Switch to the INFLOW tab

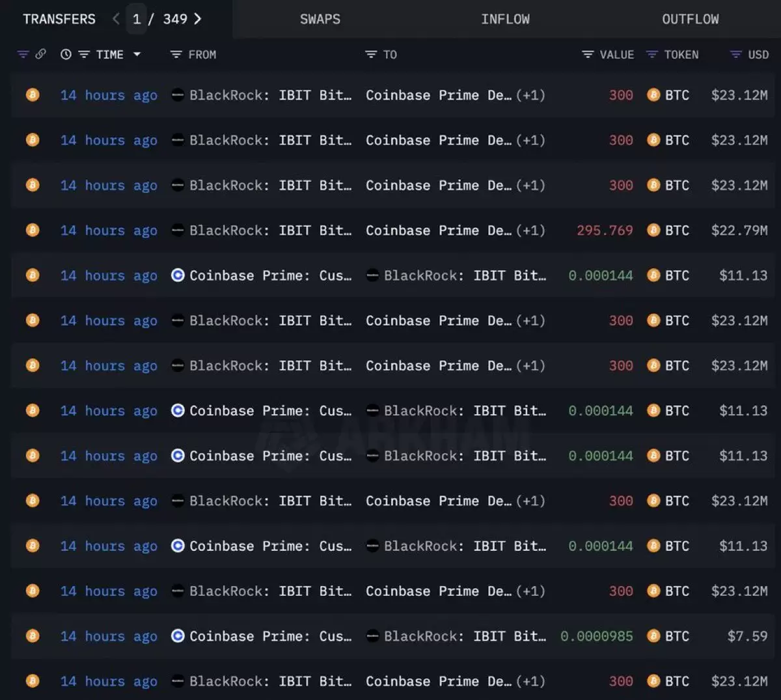click(x=505, y=19)
